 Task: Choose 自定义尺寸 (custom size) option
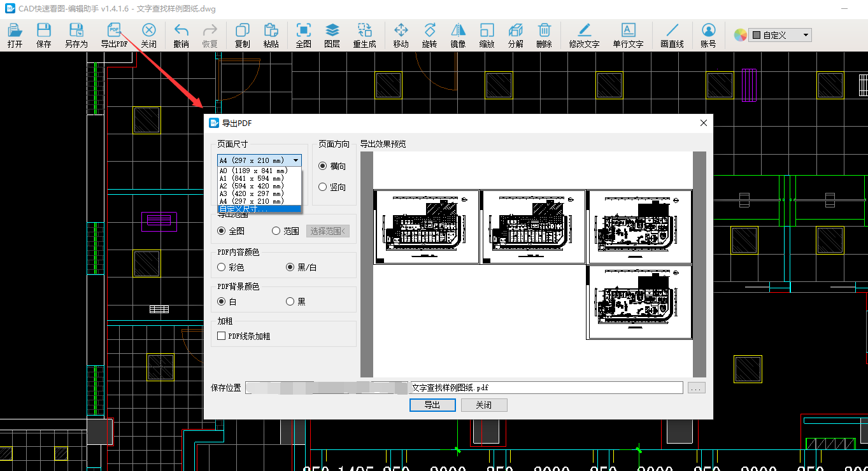coord(259,209)
